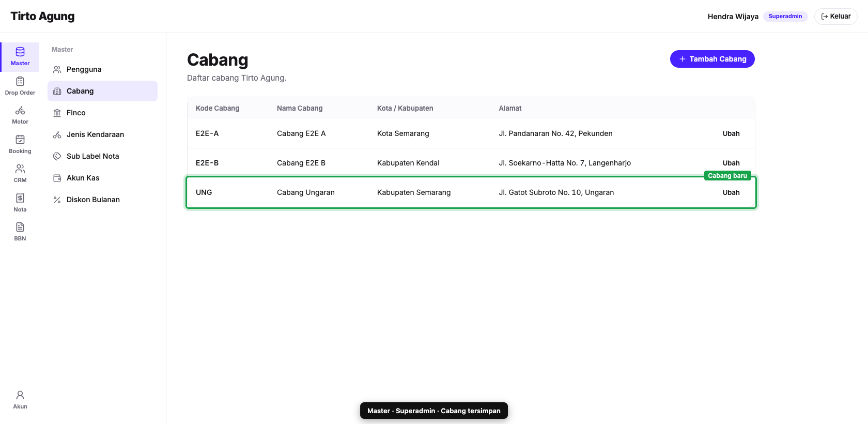Open the BBN document icon
This screenshot has width=868, height=424.
20,227
